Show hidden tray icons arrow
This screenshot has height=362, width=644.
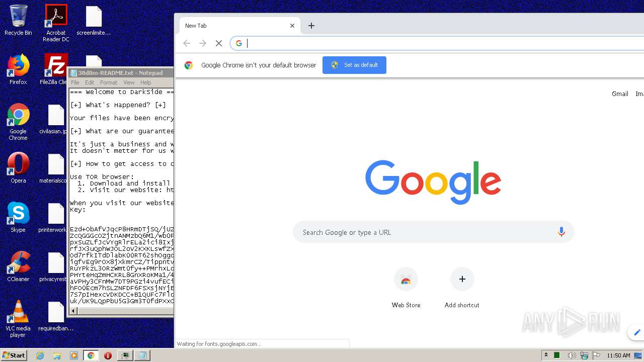click(546, 355)
